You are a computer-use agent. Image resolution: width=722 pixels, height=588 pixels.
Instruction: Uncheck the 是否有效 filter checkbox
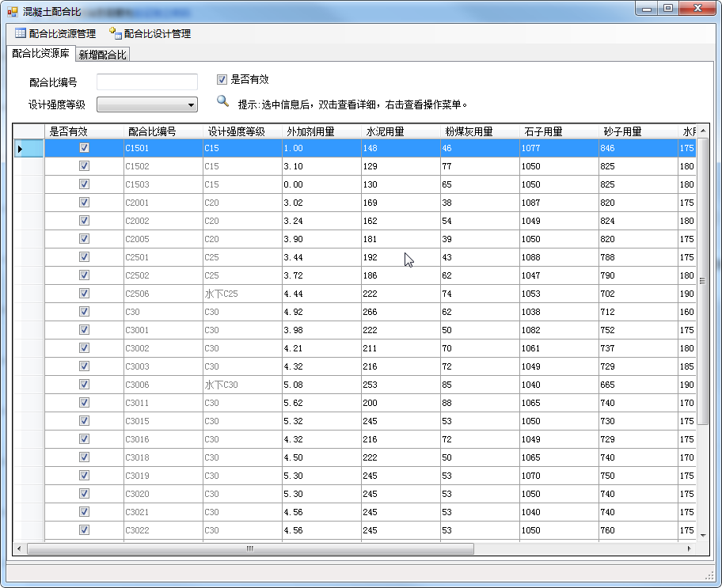point(222,79)
